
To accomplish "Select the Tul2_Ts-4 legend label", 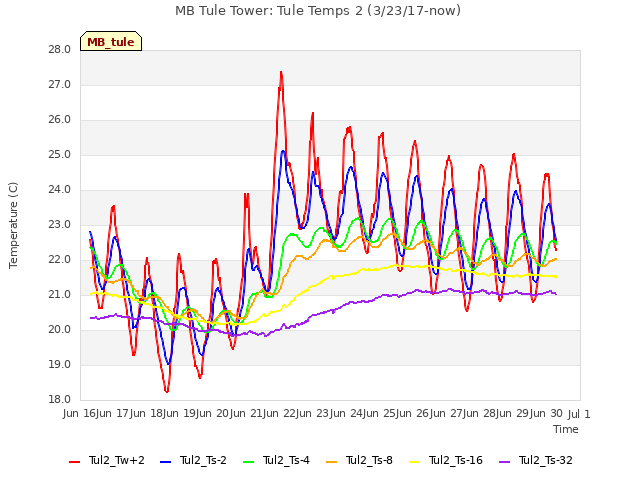I will coord(287,460).
